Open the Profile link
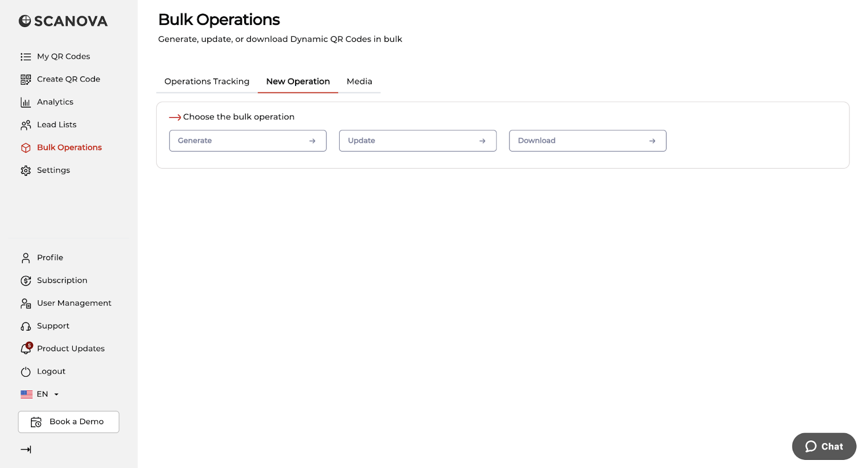Image resolution: width=868 pixels, height=468 pixels. 50,258
